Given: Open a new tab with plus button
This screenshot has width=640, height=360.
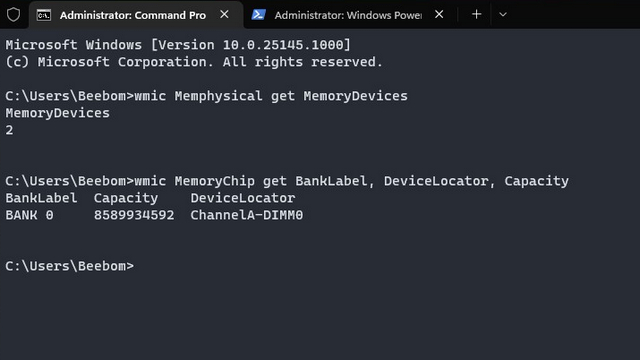Looking at the screenshot, I should [476, 15].
